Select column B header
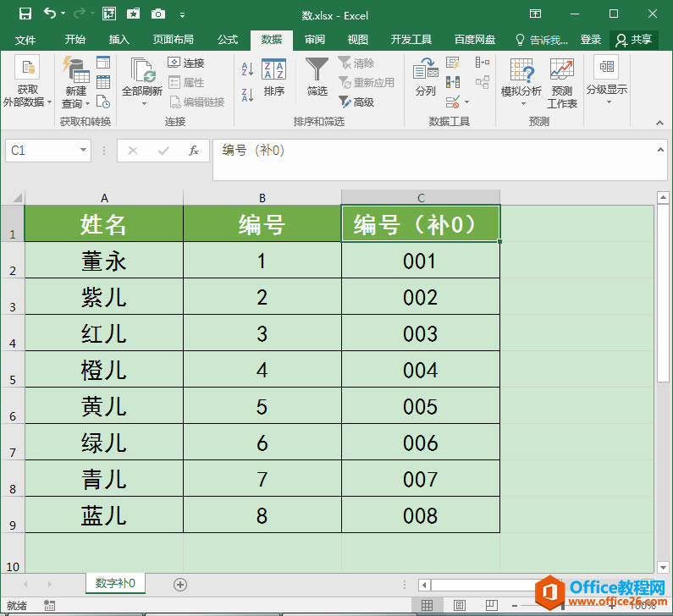This screenshot has width=673, height=616. click(262, 198)
